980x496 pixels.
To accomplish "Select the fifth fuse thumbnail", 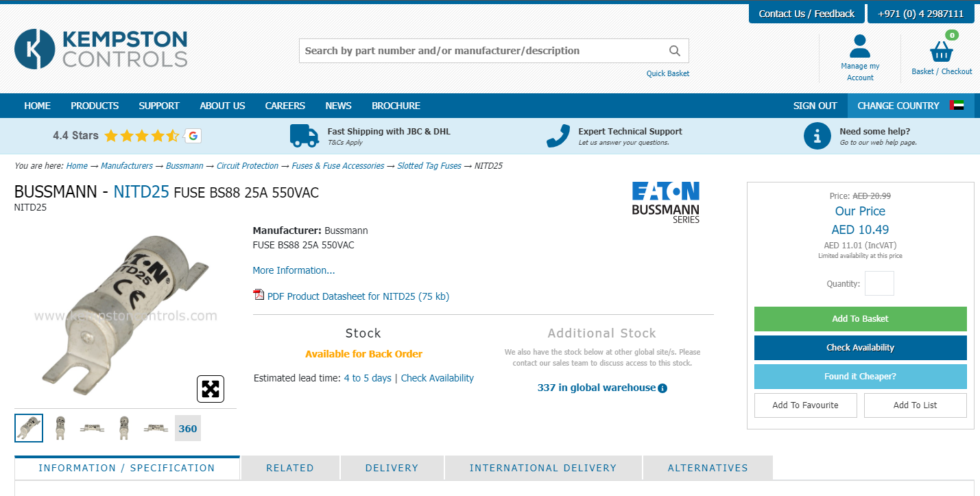I will coord(156,428).
